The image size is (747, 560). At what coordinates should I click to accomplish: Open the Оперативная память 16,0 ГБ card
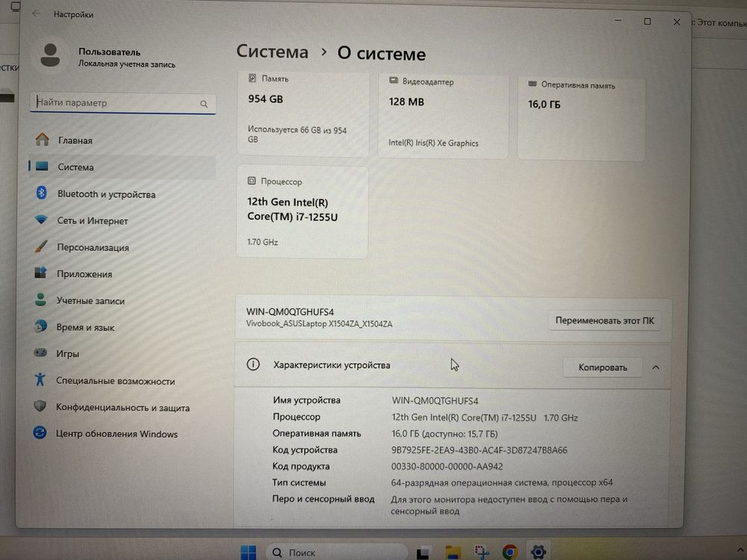click(581, 119)
